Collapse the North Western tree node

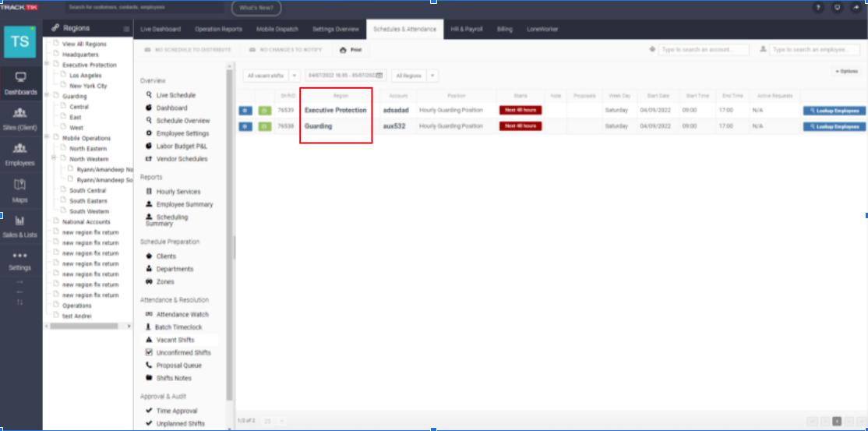55,158
